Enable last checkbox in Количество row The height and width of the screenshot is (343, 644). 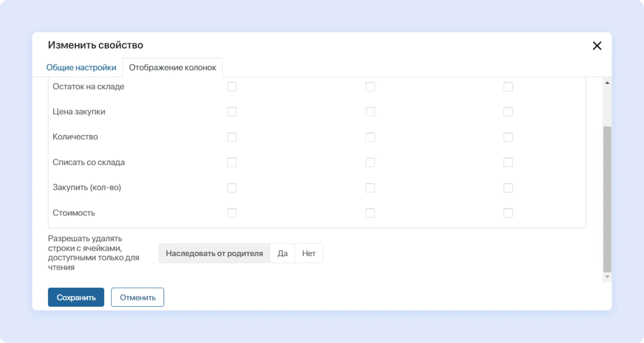click(x=508, y=137)
